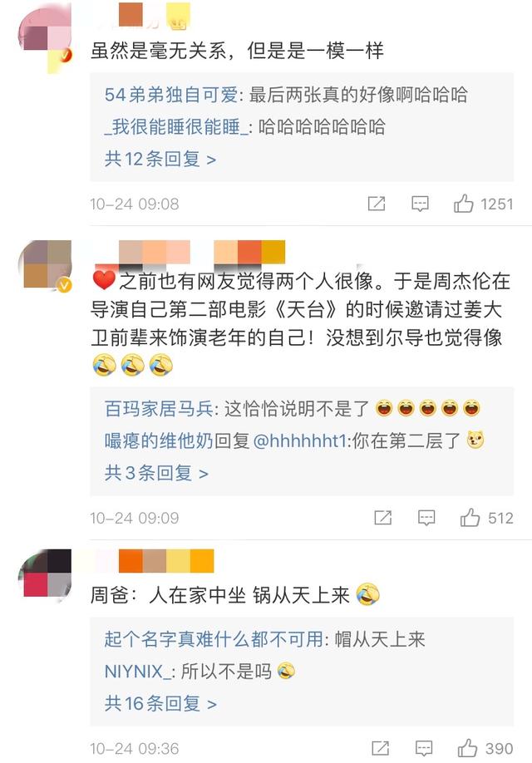The image size is (532, 763).
Task: Expand all 16 replies
Action: click(160, 704)
